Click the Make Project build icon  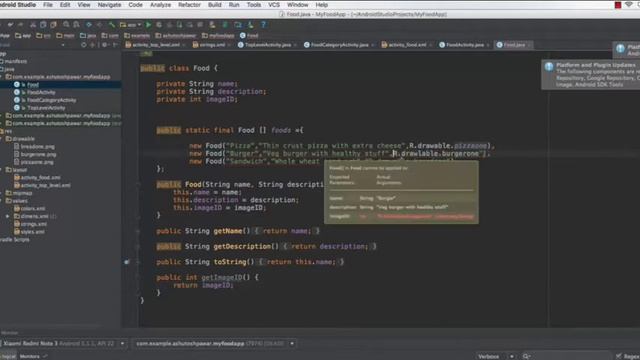click(x=111, y=25)
